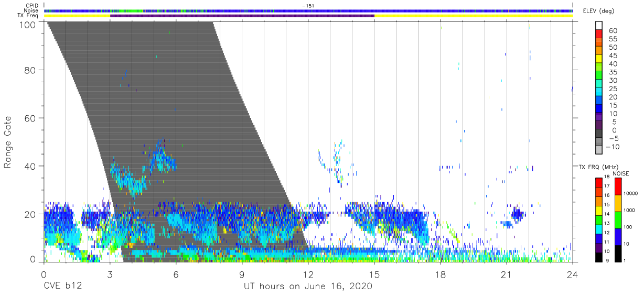
Task: Click the x-axis hour label '24'
Action: pyautogui.click(x=573, y=274)
